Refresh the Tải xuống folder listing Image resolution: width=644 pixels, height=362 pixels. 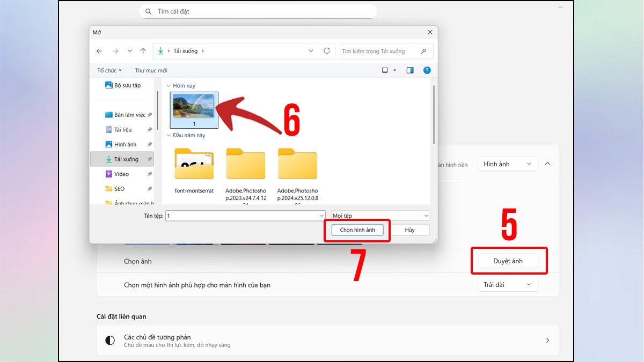click(327, 51)
